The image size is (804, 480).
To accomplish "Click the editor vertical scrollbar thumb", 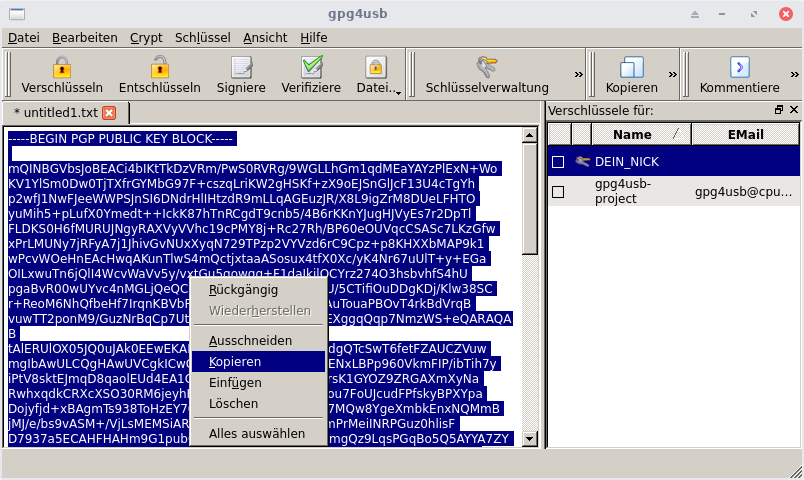I will [529, 198].
